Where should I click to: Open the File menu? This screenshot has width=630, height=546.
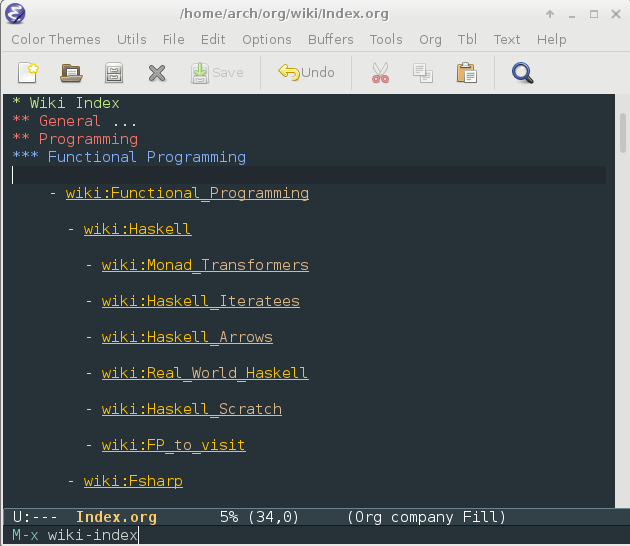point(174,39)
